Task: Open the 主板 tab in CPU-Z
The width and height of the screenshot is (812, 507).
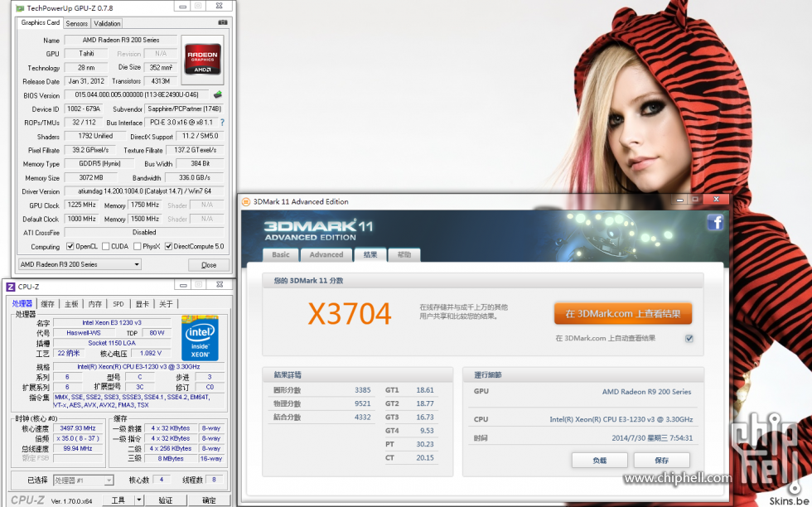Action: (71, 304)
